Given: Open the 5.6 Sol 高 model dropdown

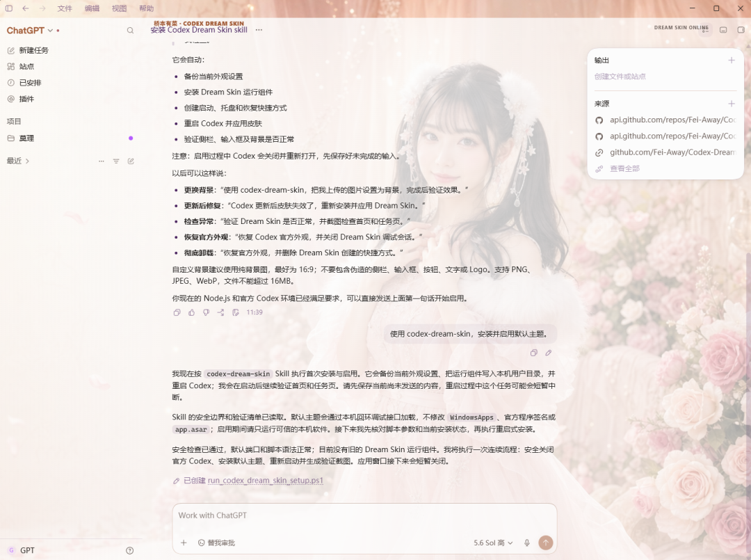Looking at the screenshot, I should (x=493, y=543).
